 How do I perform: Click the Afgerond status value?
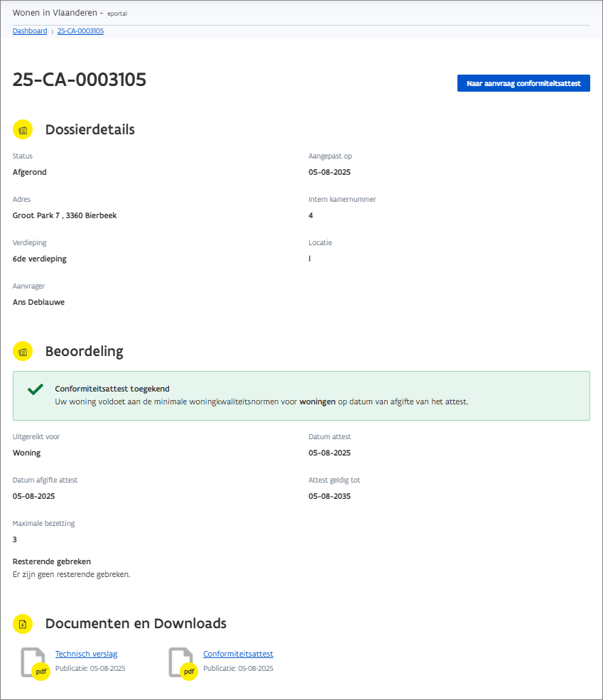coord(30,172)
